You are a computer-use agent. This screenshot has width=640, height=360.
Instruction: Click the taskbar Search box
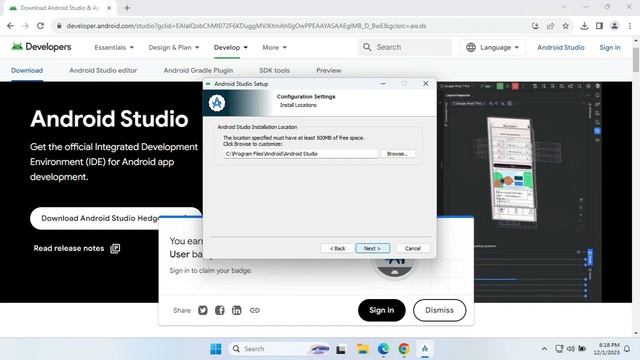point(280,349)
